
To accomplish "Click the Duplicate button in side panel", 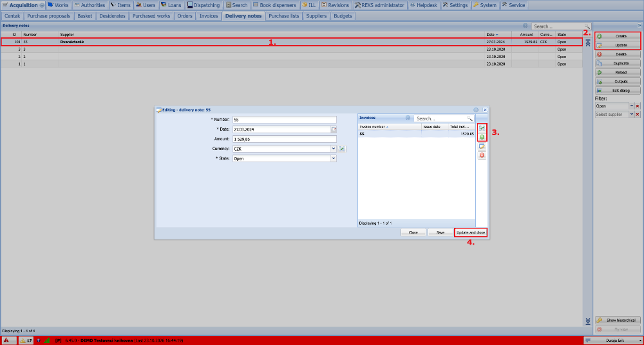I will [618, 63].
